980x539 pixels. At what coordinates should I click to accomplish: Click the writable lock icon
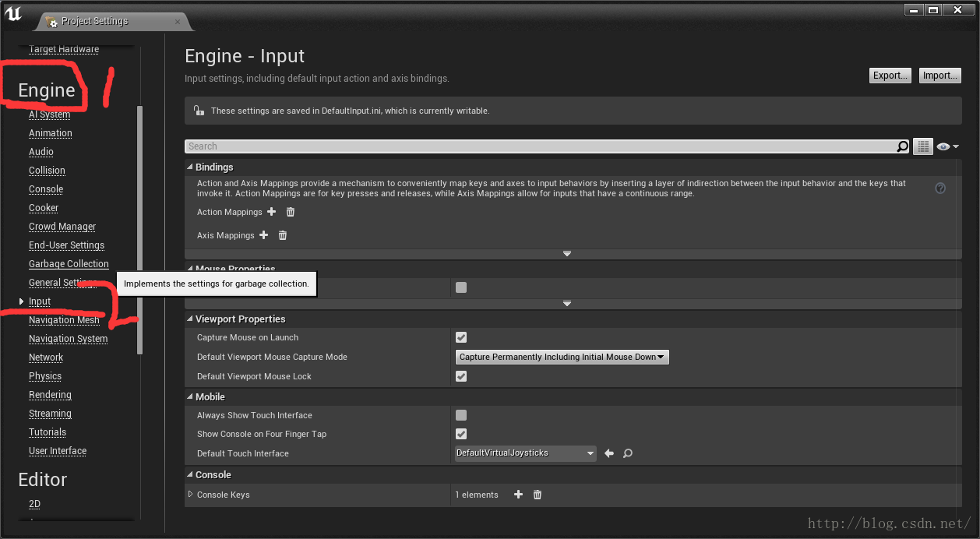(x=199, y=111)
